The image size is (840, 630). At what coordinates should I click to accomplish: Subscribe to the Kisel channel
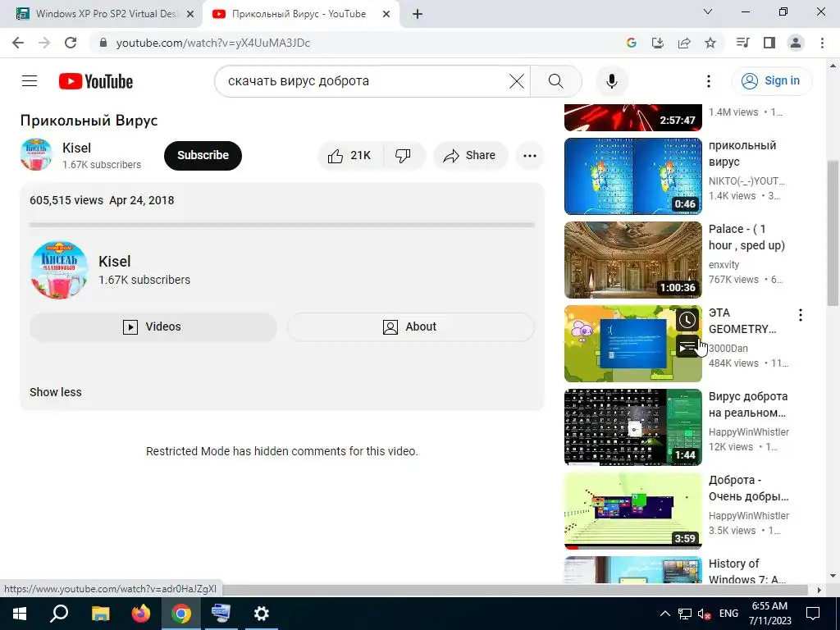click(203, 155)
